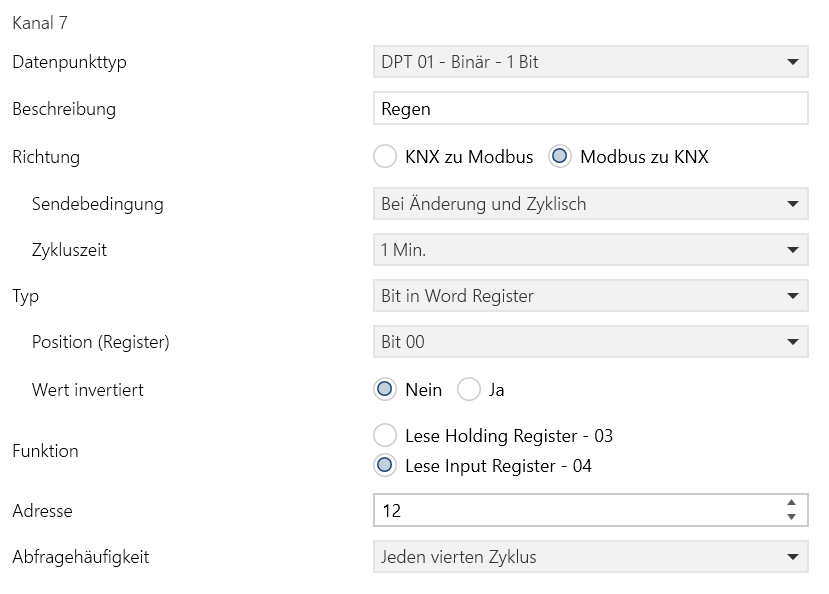The image size is (829, 594).
Task: Increase the Adresse value with up arrow
Action: (x=792, y=503)
